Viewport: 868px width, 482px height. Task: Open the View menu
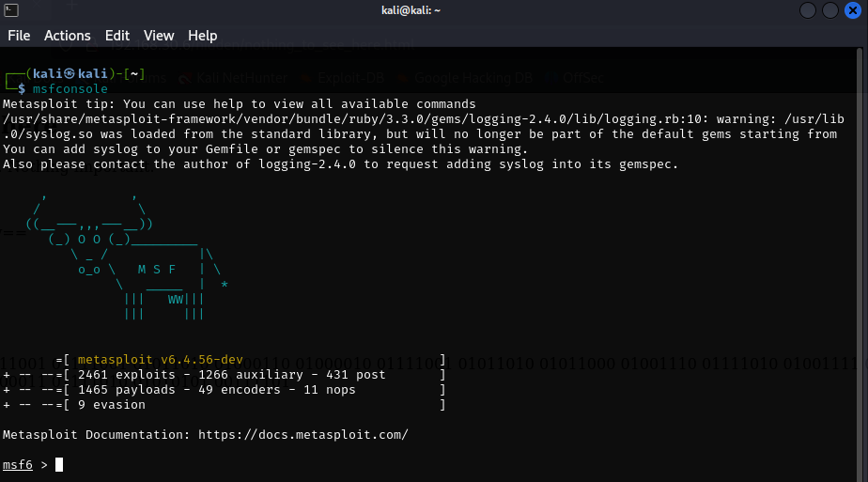[x=159, y=36]
